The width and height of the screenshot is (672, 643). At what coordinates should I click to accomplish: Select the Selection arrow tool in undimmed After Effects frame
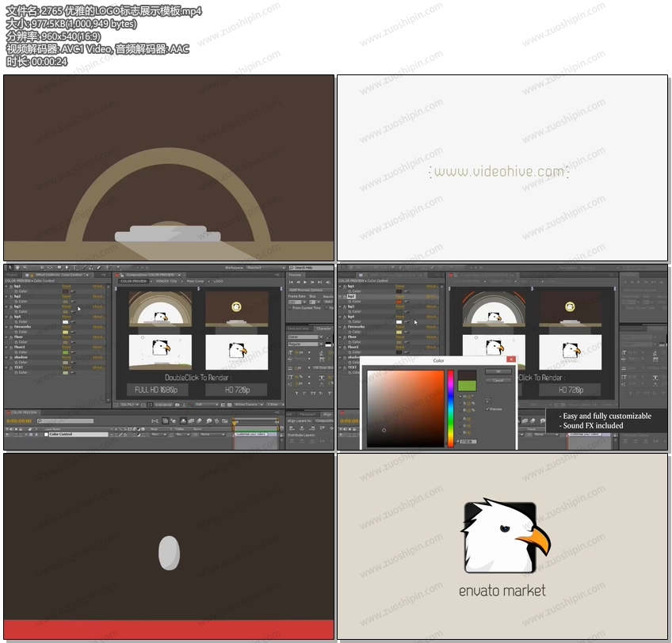point(10,268)
